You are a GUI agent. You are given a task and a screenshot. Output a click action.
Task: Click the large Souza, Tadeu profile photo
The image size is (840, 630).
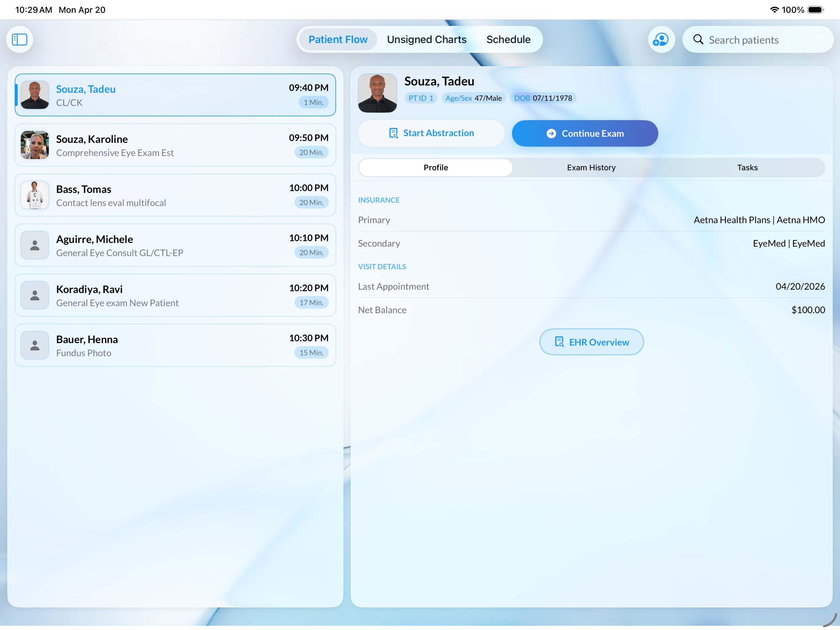tap(378, 93)
